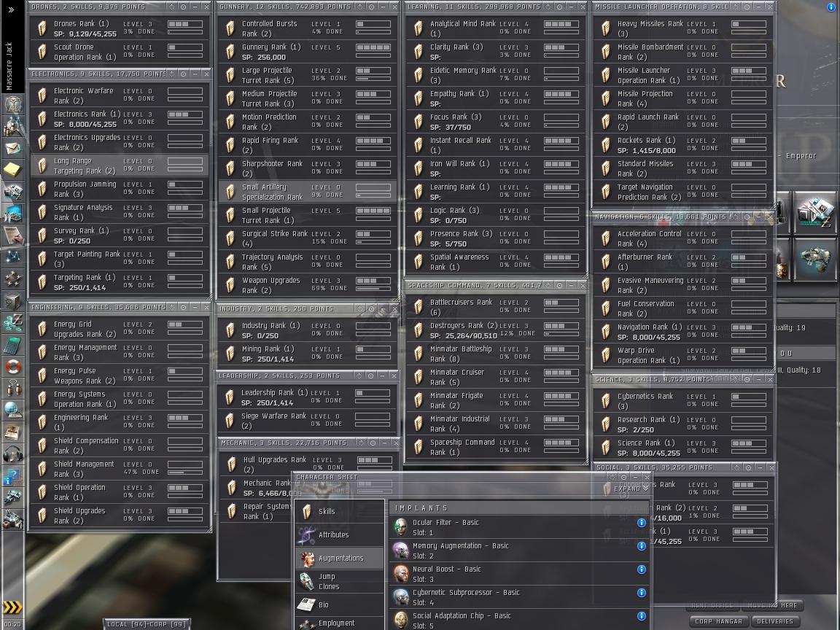Image resolution: width=840 pixels, height=630 pixels.
Task: Click the info icon for Social Adaptation Chip
Action: coord(641,616)
